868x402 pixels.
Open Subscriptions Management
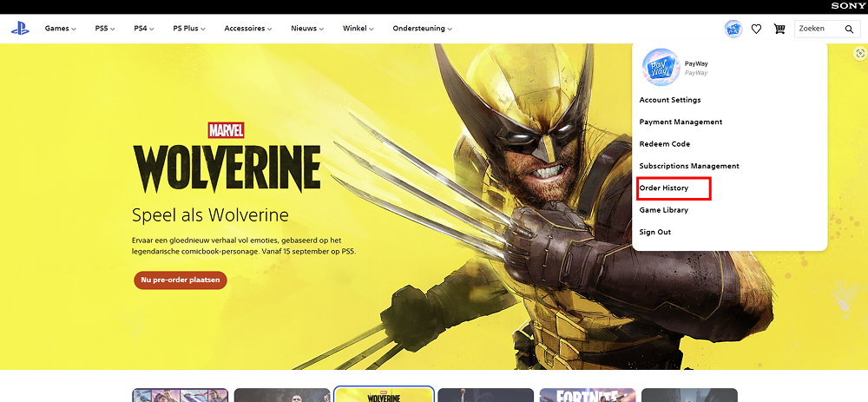click(688, 166)
